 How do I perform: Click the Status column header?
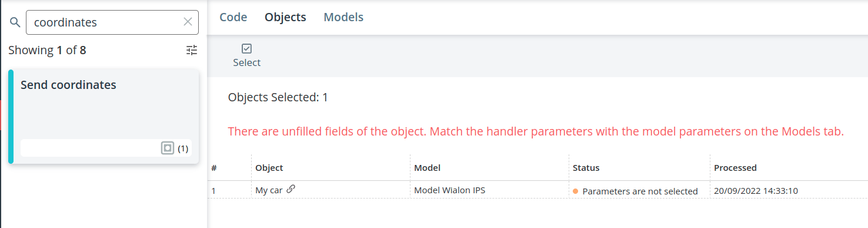point(586,168)
